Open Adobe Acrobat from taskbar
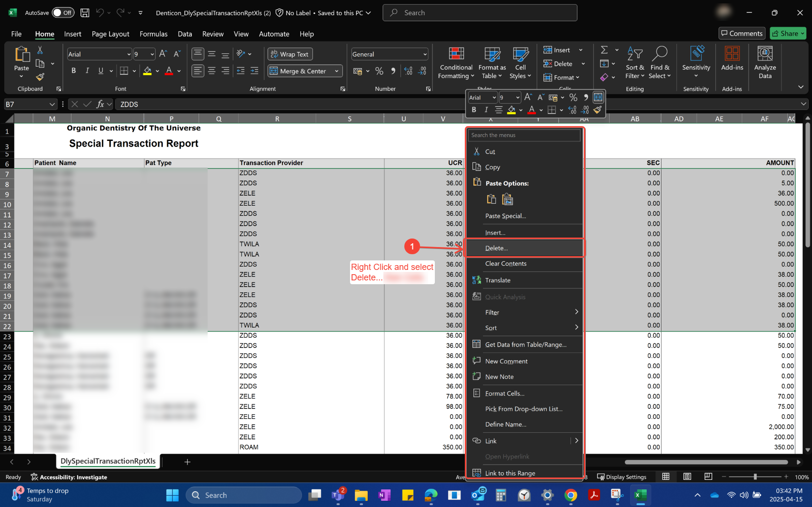Image resolution: width=812 pixels, height=507 pixels. [594, 495]
